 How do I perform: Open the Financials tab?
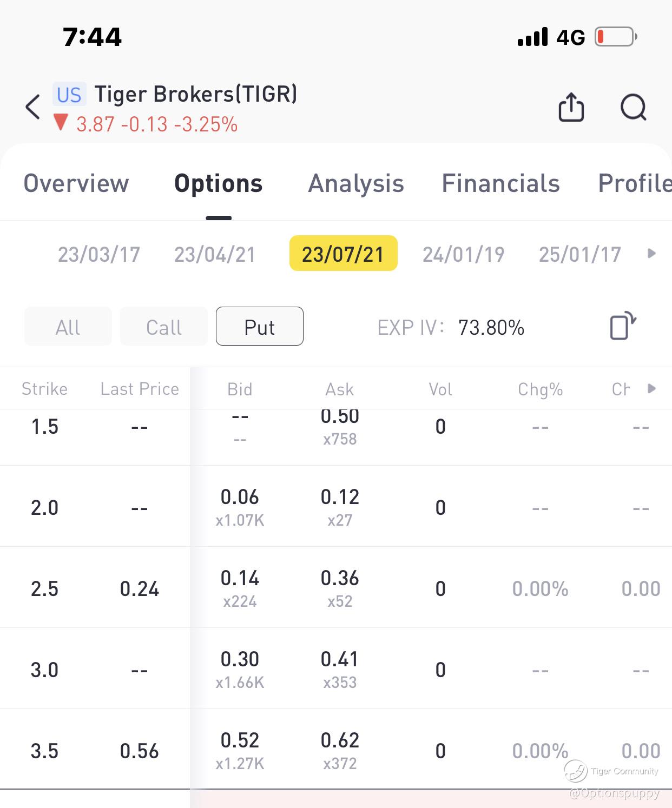coord(500,183)
